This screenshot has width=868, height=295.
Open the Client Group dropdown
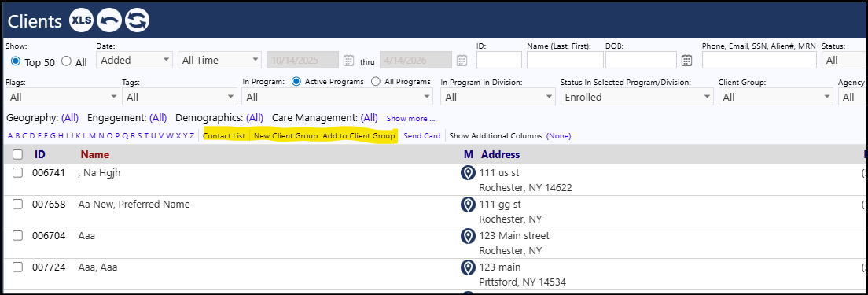pyautogui.click(x=775, y=97)
